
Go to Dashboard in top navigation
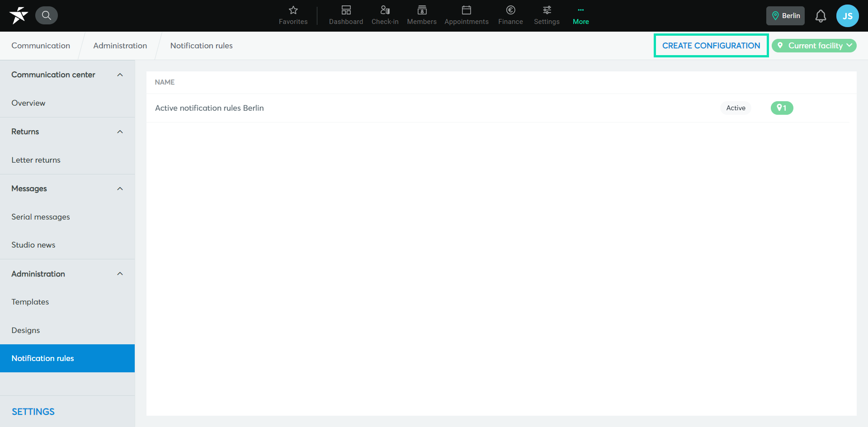tap(346, 15)
